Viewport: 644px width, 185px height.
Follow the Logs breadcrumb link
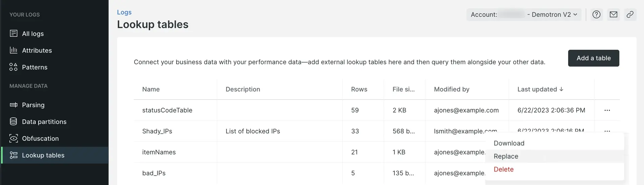[124, 12]
